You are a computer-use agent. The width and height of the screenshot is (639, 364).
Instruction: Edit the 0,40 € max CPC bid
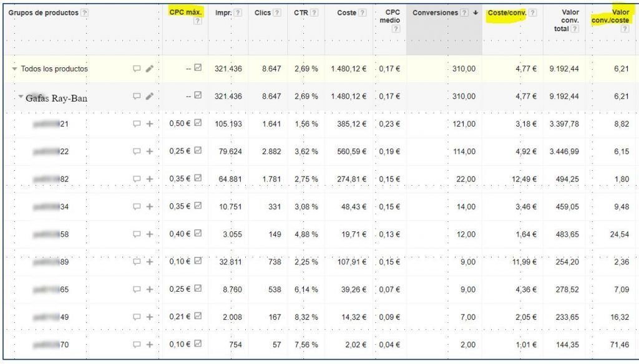click(x=180, y=234)
